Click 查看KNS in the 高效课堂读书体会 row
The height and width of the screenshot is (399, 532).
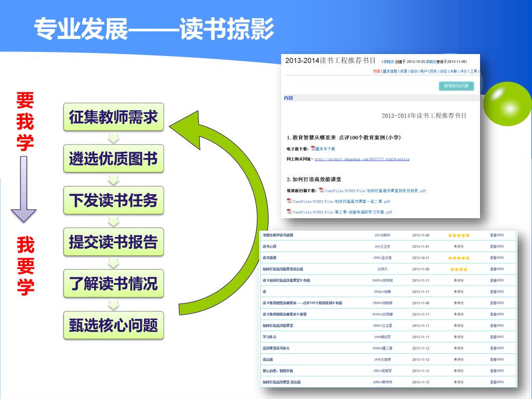pyautogui.click(x=497, y=348)
